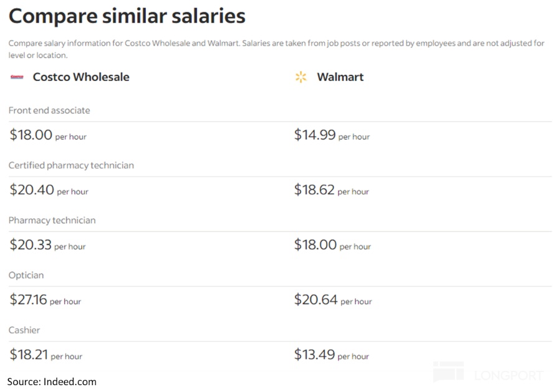Click Costco's $18.21 cashier salary
Viewport: 553px width, 392px height.
[46, 355]
